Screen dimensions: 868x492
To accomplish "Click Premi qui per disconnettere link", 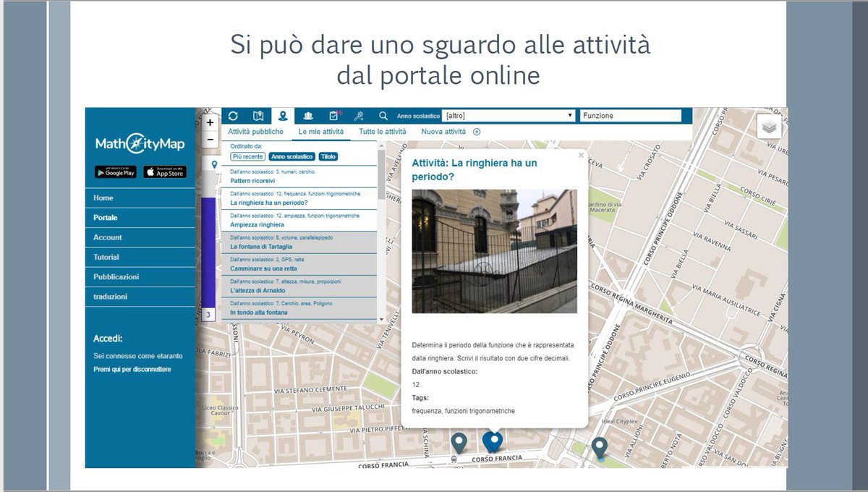I will [132, 369].
